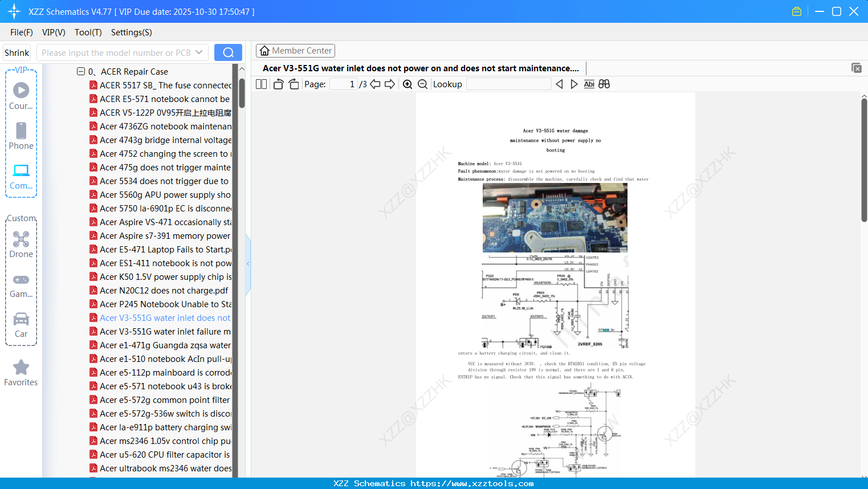Switch to the Acer V3-551G document tab
This screenshot has height=489, width=868.
click(x=421, y=68)
